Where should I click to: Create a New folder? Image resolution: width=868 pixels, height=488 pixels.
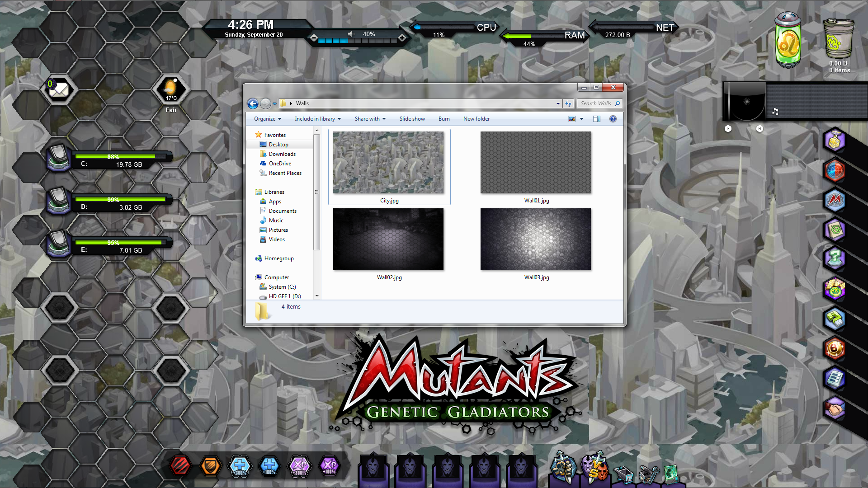click(x=476, y=119)
